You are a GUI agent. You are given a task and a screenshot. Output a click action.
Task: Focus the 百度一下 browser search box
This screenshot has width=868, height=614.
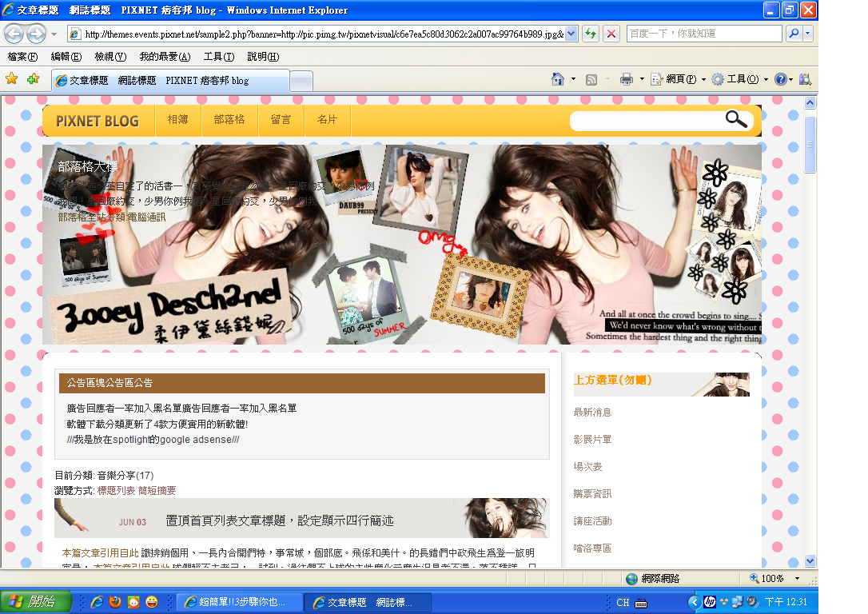point(704,34)
